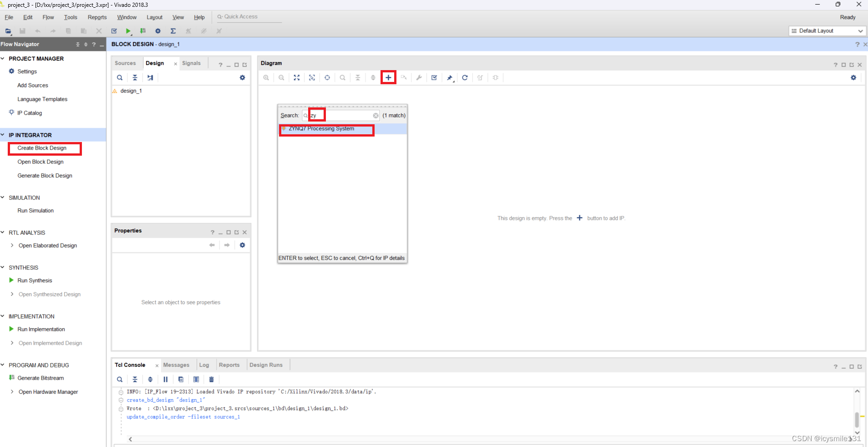This screenshot has width=868, height=447.
Task: Collapse the IMPLEMENTATION section
Action: tap(3, 316)
